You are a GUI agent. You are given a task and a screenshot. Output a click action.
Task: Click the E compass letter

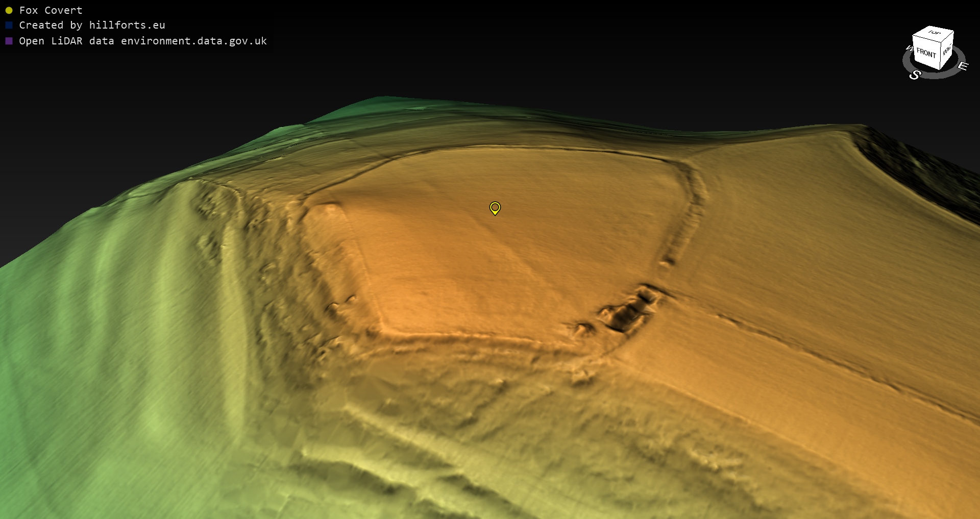tap(963, 66)
